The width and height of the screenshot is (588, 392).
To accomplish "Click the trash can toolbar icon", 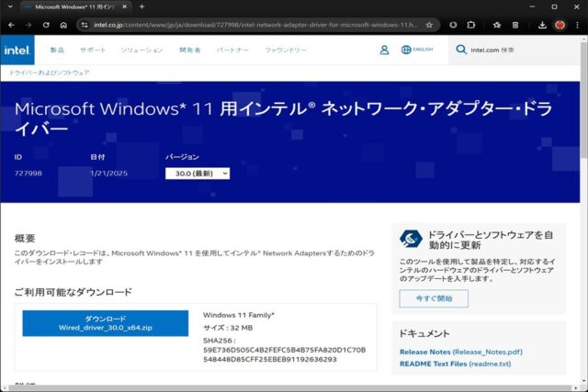I will (515, 25).
